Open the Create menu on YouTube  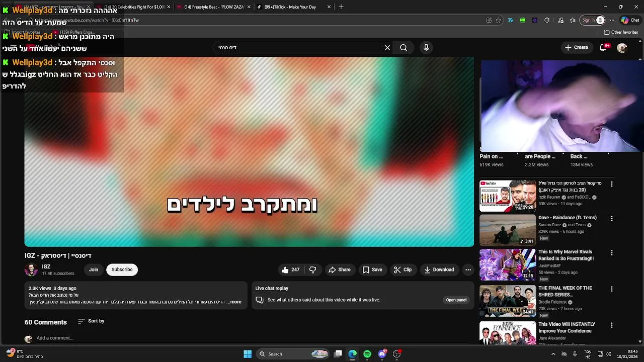[x=576, y=47]
